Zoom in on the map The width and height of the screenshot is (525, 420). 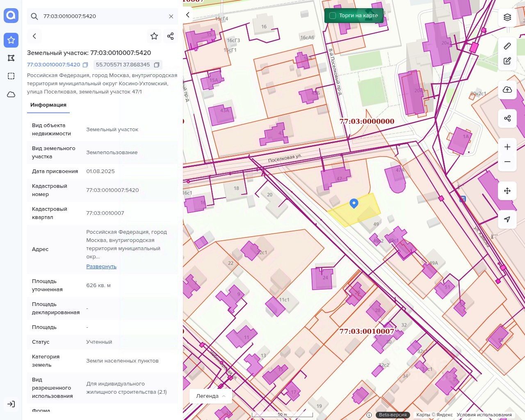click(507, 147)
